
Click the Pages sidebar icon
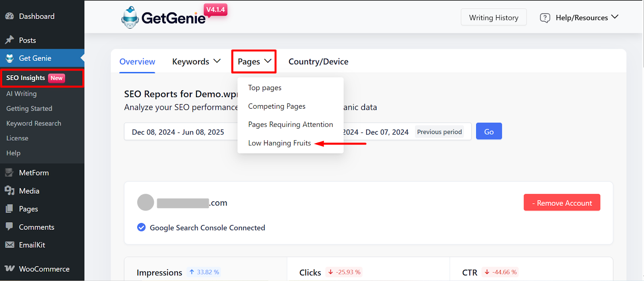(x=9, y=209)
